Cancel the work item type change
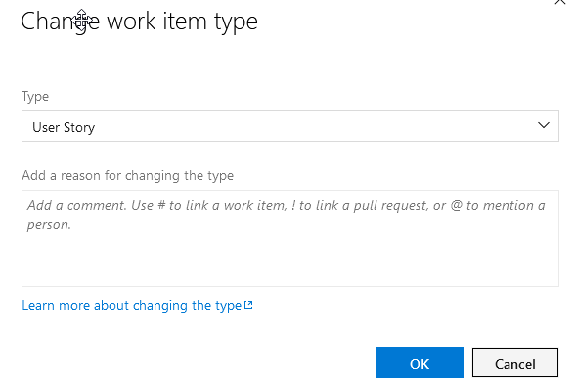Screen dimensions: 575x392 click(514, 363)
